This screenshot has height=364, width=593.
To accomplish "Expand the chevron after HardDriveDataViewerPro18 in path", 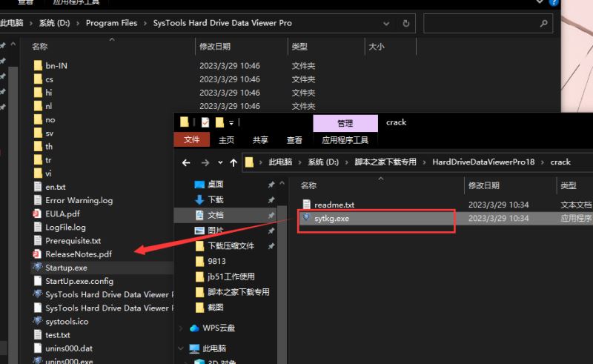I will click(x=543, y=162).
